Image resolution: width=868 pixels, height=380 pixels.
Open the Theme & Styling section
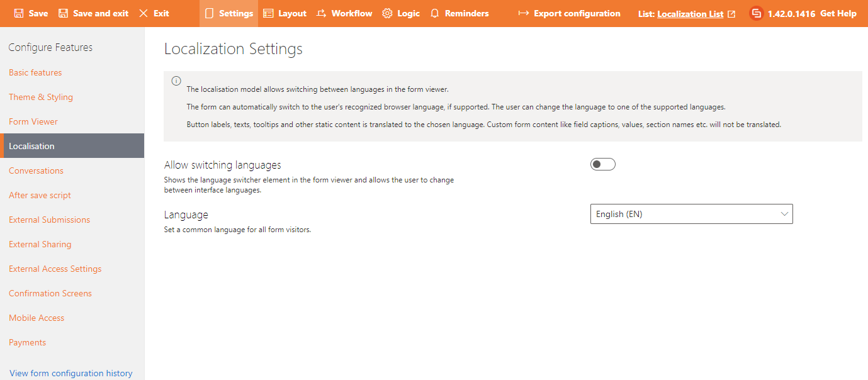[x=41, y=97]
